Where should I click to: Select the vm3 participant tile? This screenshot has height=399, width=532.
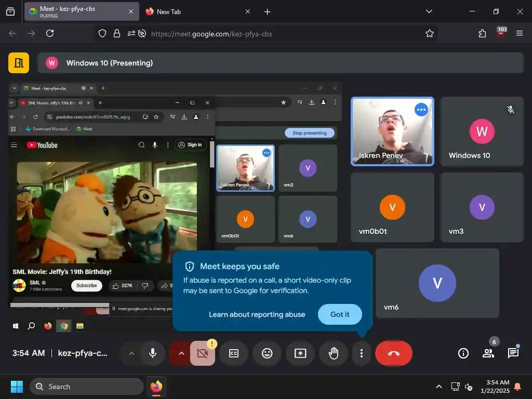click(x=482, y=207)
